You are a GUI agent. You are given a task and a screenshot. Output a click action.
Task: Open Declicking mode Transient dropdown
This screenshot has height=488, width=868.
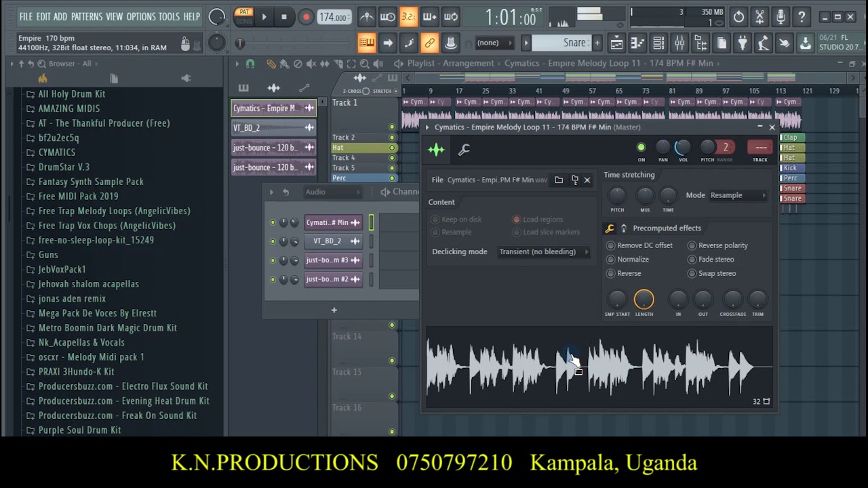pyautogui.click(x=544, y=251)
